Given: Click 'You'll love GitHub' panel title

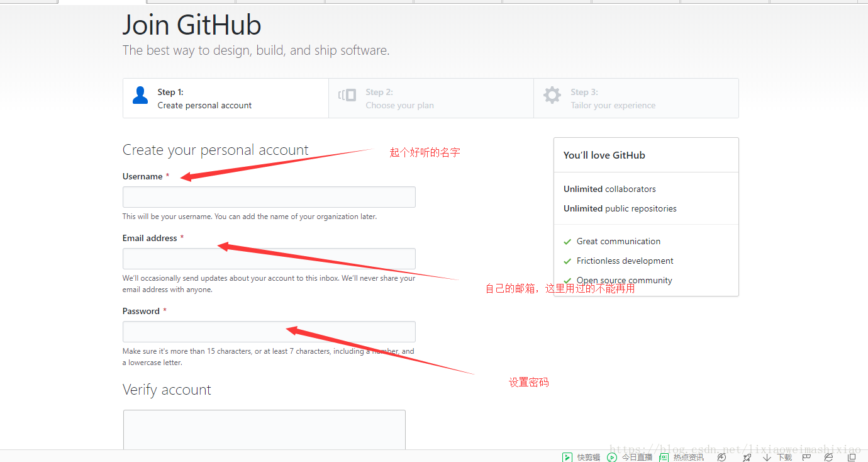Looking at the screenshot, I should [604, 155].
